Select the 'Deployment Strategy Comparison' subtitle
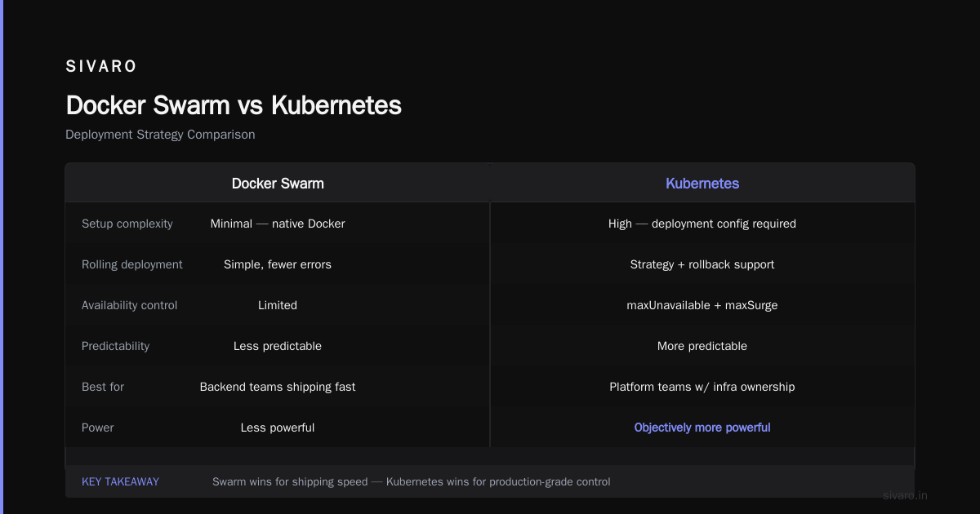The image size is (980, 514). [160, 135]
